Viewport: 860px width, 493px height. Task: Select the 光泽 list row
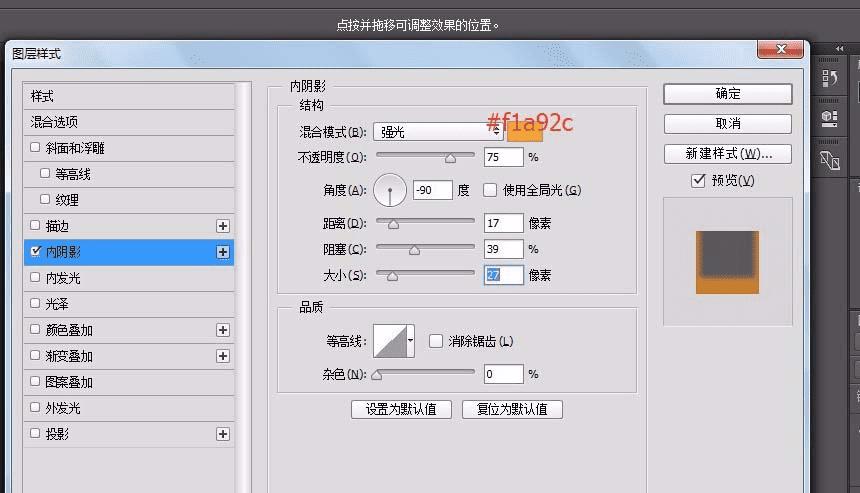129,304
